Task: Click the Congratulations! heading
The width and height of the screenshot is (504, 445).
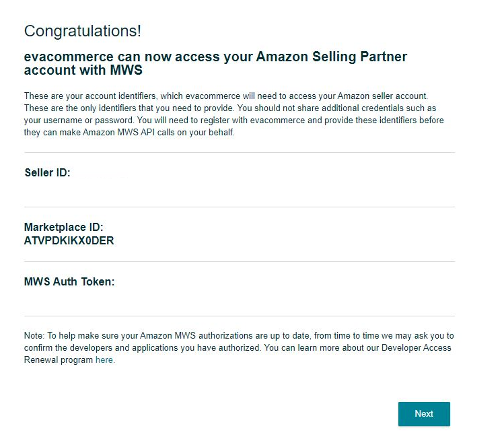Action: [83, 31]
